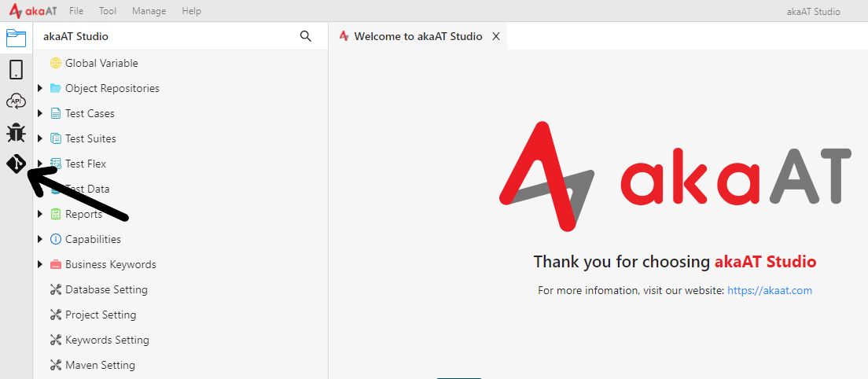This screenshot has height=379, width=868.
Task: Open Project Setting
Action: (x=101, y=315)
